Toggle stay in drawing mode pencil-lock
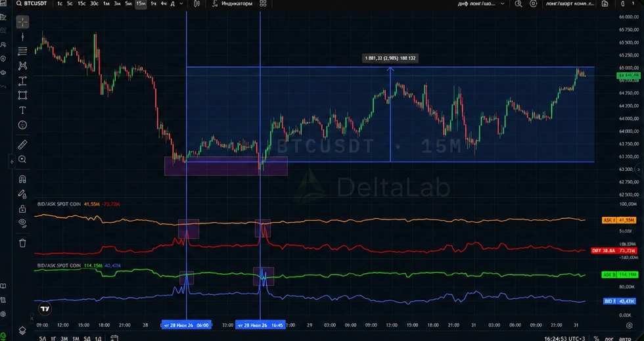Image resolution: width=644 pixels, height=341 pixels. (22, 194)
